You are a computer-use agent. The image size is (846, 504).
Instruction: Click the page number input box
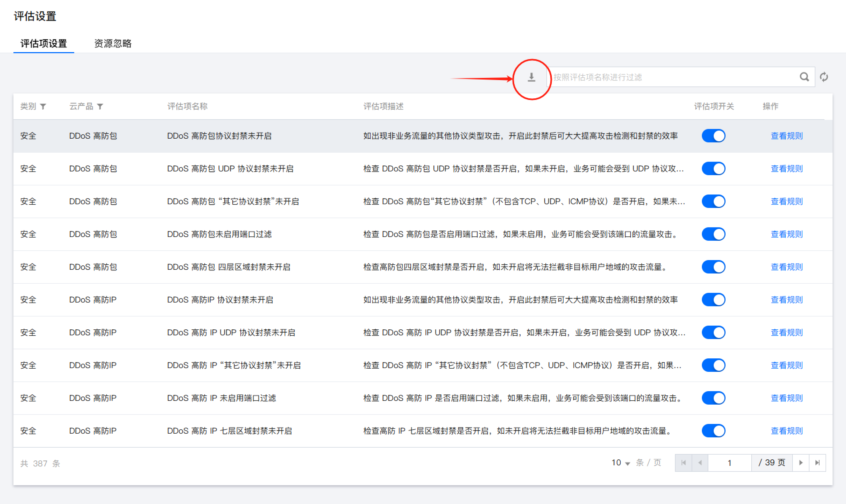[729, 463]
